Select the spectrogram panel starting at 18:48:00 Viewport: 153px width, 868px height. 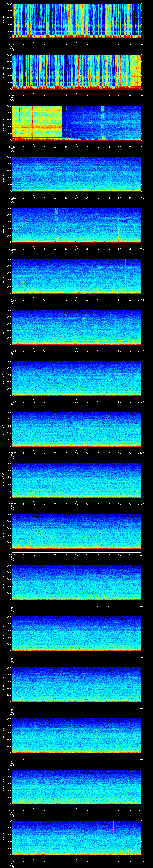(x=77, y=225)
